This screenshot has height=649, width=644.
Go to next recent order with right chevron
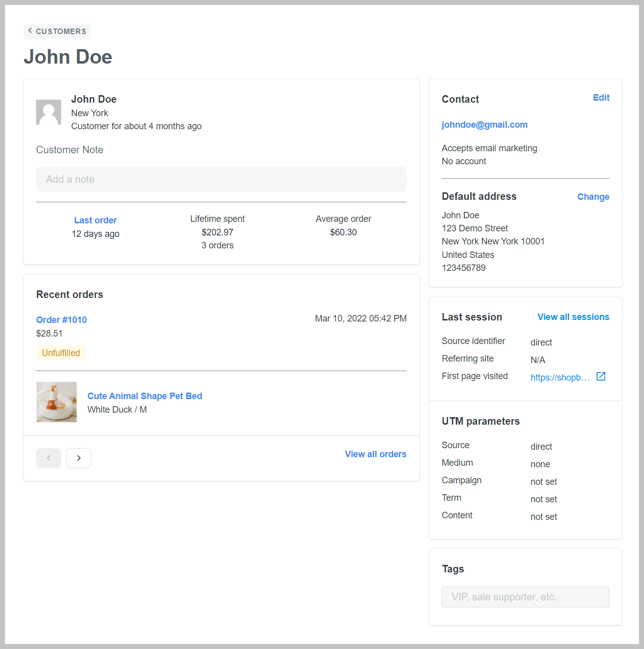point(79,458)
